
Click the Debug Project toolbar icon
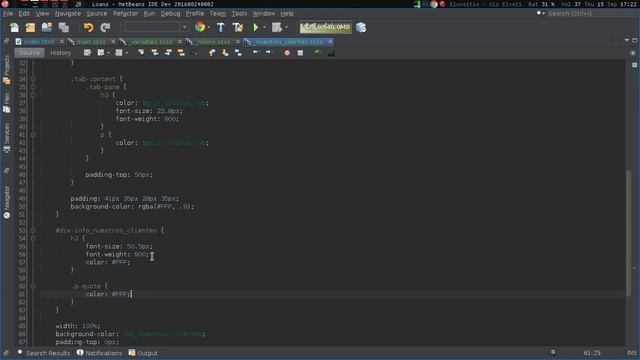tap(277, 27)
